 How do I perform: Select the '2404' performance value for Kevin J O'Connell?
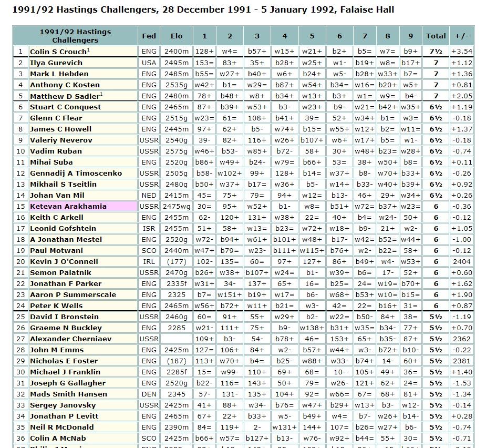[462, 261]
